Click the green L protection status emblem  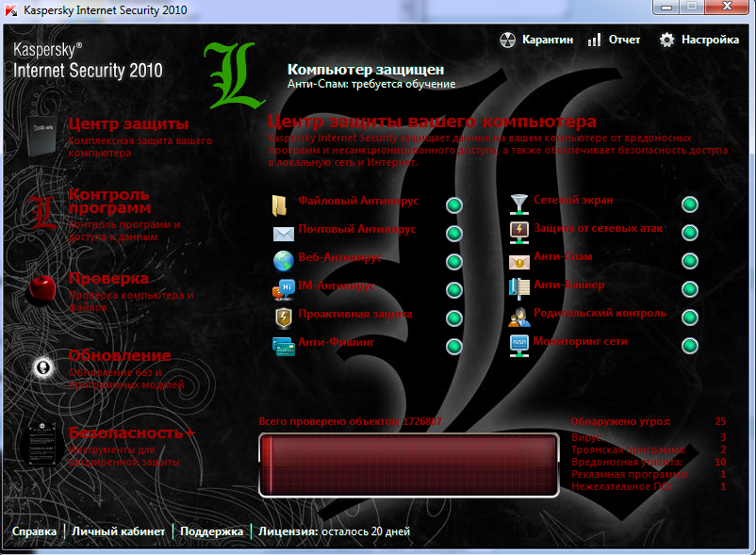(x=235, y=75)
